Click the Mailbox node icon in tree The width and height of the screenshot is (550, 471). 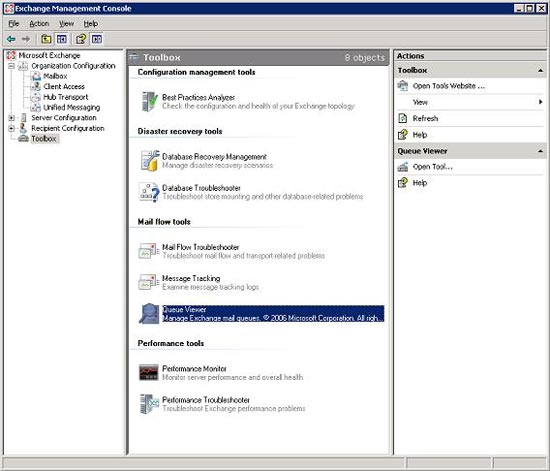(35, 76)
